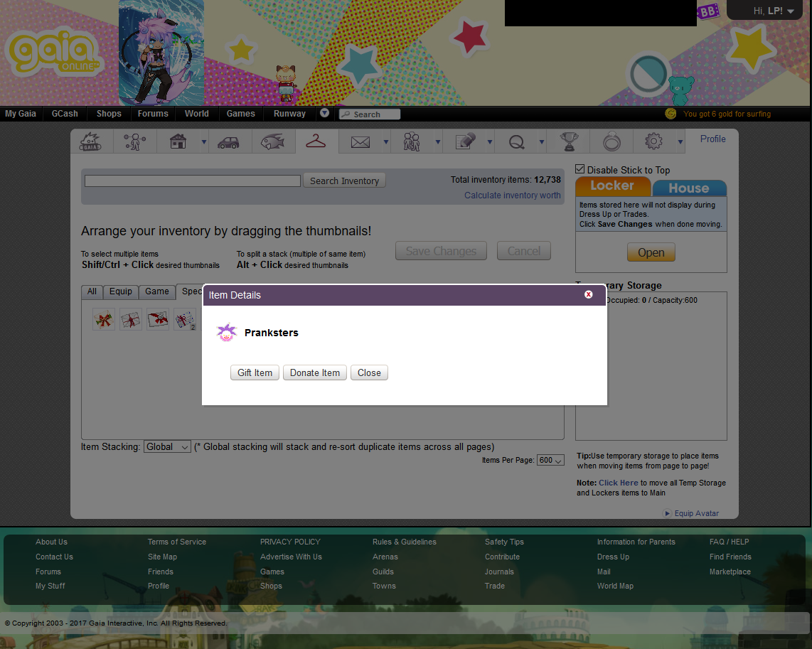This screenshot has height=649, width=812.
Task: Click the Equip Avatar arrow icon
Action: 667,513
